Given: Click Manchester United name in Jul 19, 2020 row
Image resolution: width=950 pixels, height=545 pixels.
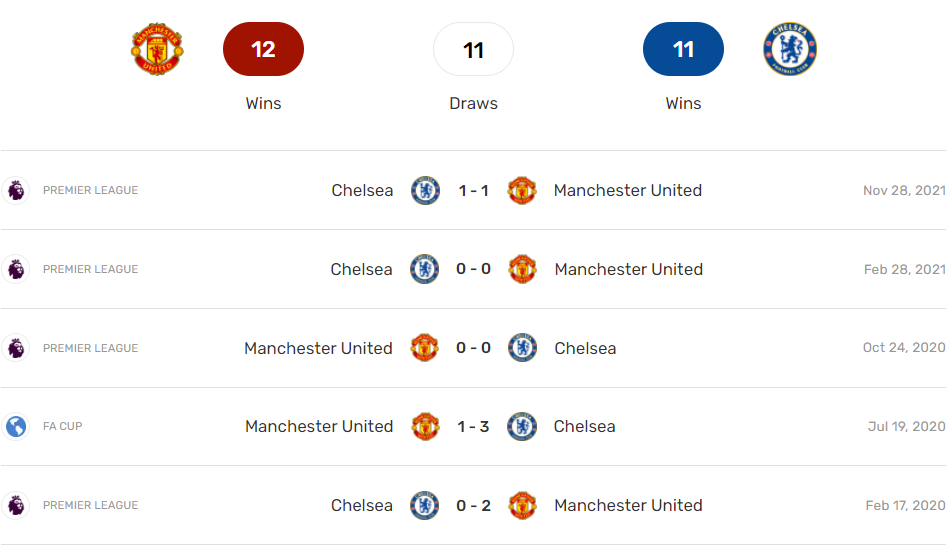Looking at the screenshot, I should (319, 427).
